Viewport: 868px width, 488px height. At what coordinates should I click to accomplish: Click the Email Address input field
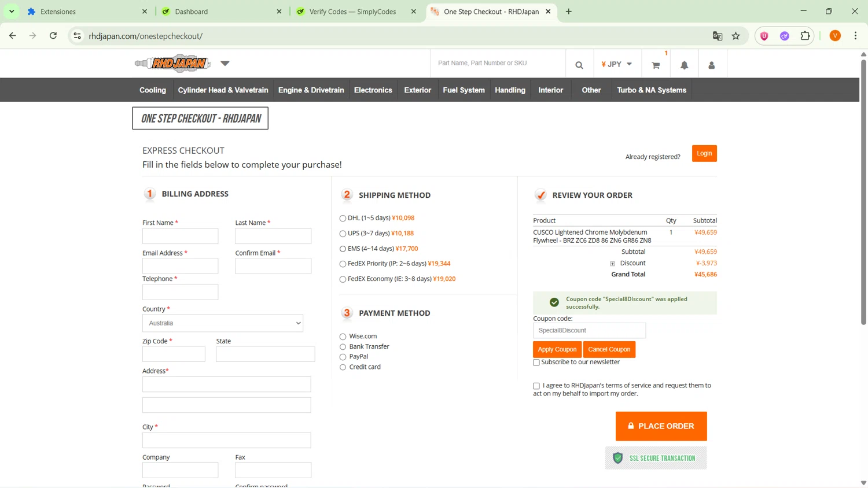181,266
